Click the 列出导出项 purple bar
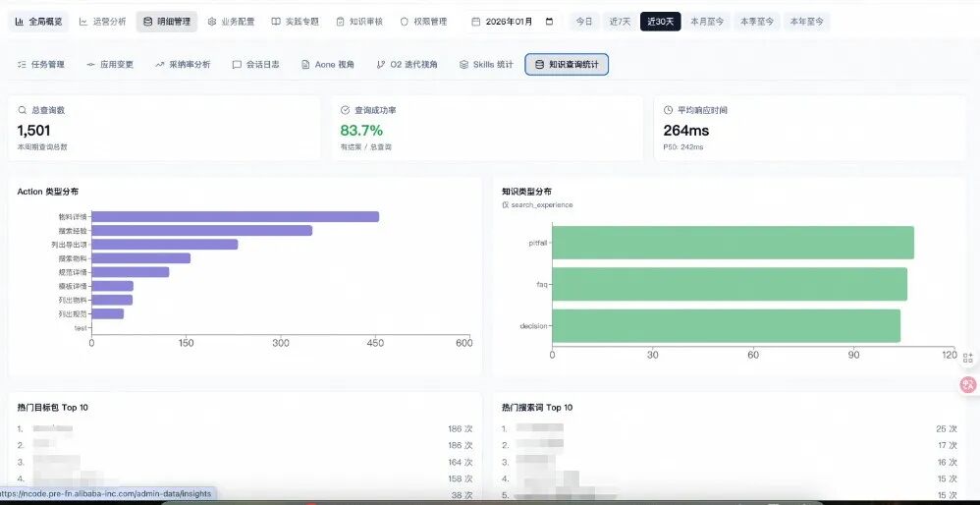 (165, 245)
